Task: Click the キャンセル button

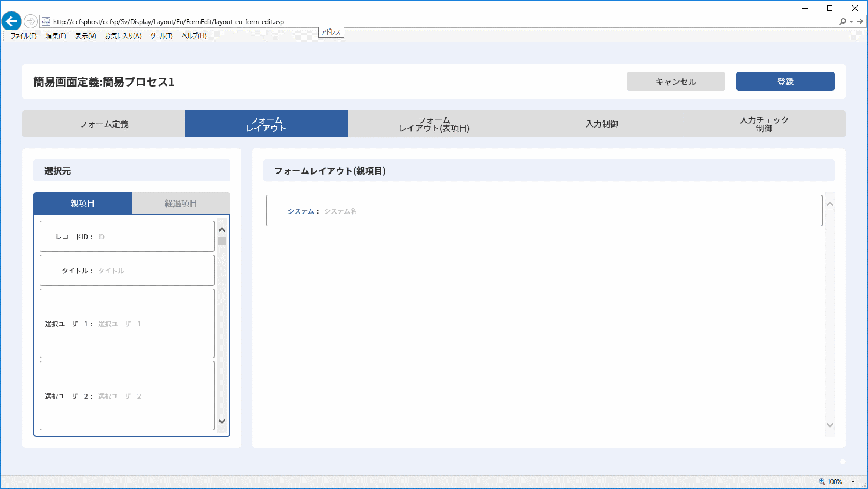Action: (x=676, y=82)
